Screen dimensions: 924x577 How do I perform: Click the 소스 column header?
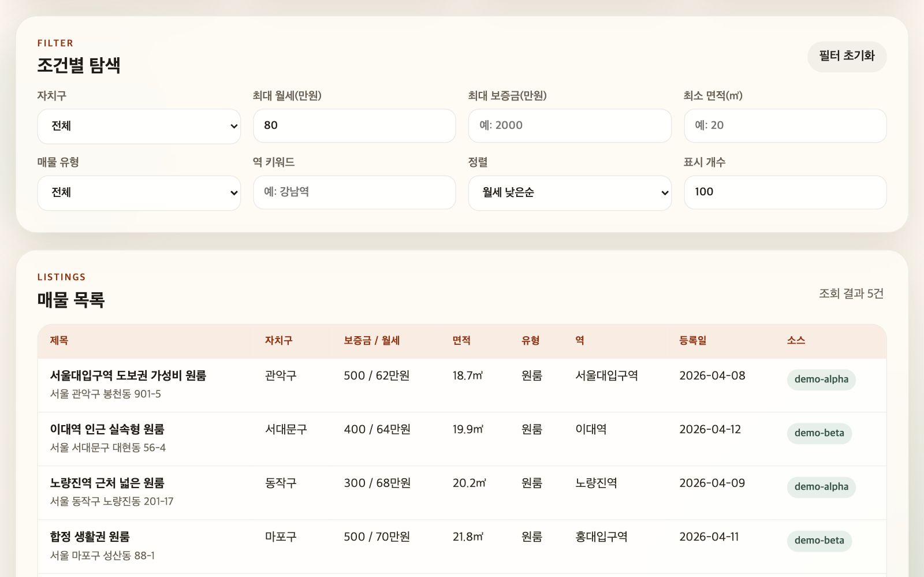click(796, 341)
